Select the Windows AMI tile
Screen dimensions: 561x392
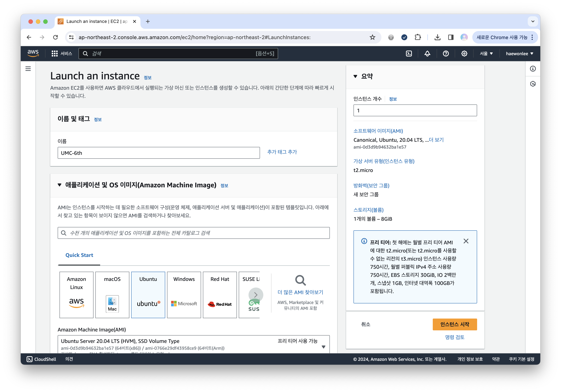(x=184, y=295)
